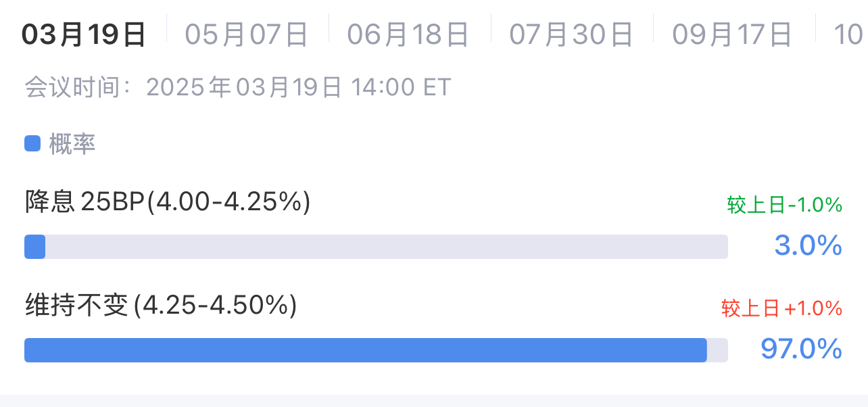Click the filled part of 降息 bar

click(34, 247)
